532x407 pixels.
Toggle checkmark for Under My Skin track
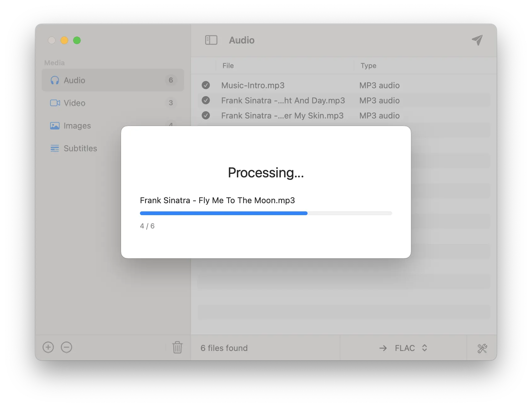click(x=206, y=116)
